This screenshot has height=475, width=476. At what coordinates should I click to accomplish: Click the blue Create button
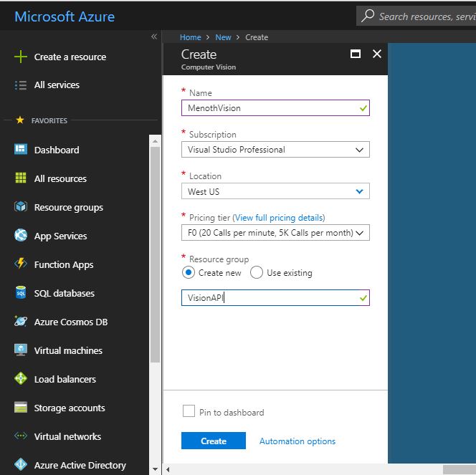tap(213, 441)
